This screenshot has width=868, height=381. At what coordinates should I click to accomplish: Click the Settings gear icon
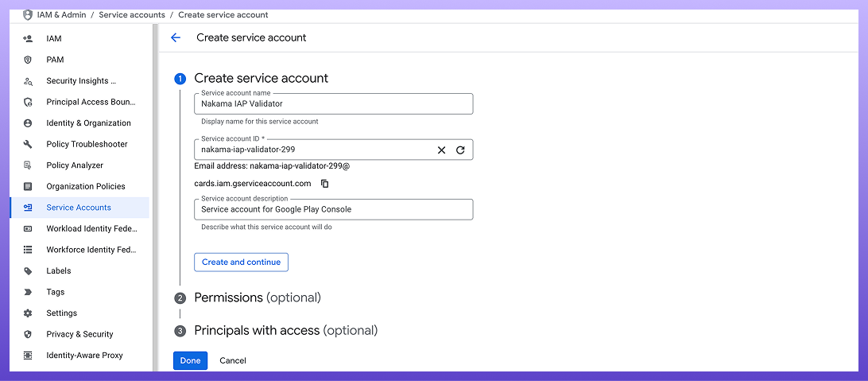click(x=28, y=313)
